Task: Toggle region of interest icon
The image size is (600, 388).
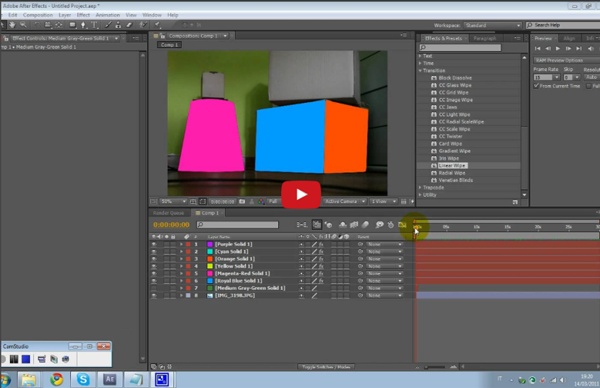Action: coord(202,201)
